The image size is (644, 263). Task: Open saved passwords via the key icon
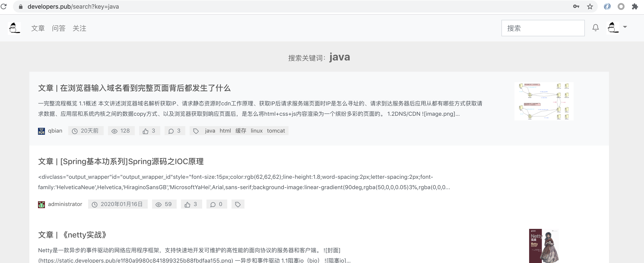tap(576, 6)
